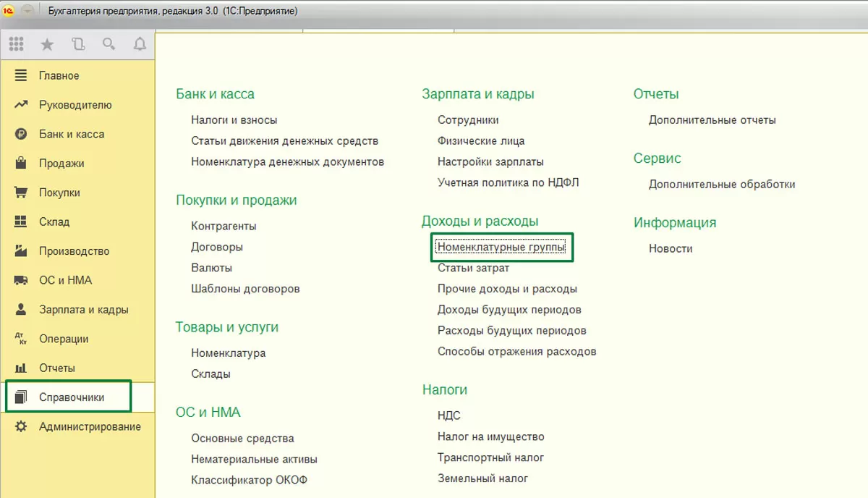Viewport: 868px width, 498px height.
Task: Open the Валюты directory
Action: tap(212, 268)
